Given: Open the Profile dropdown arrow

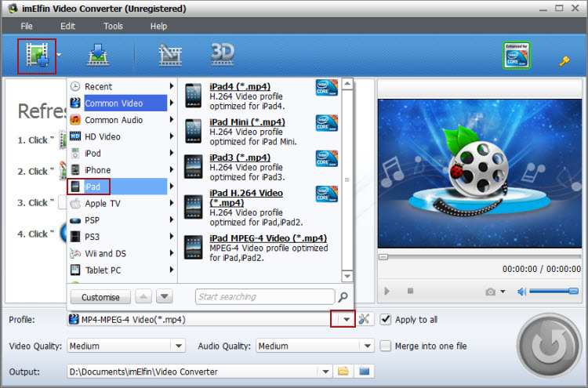Looking at the screenshot, I should 347,319.
